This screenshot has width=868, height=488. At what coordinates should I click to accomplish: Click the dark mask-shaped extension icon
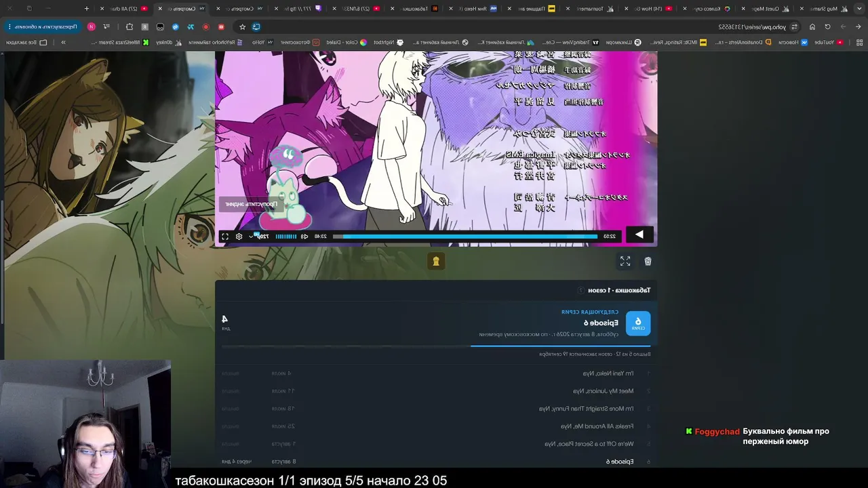(x=160, y=27)
